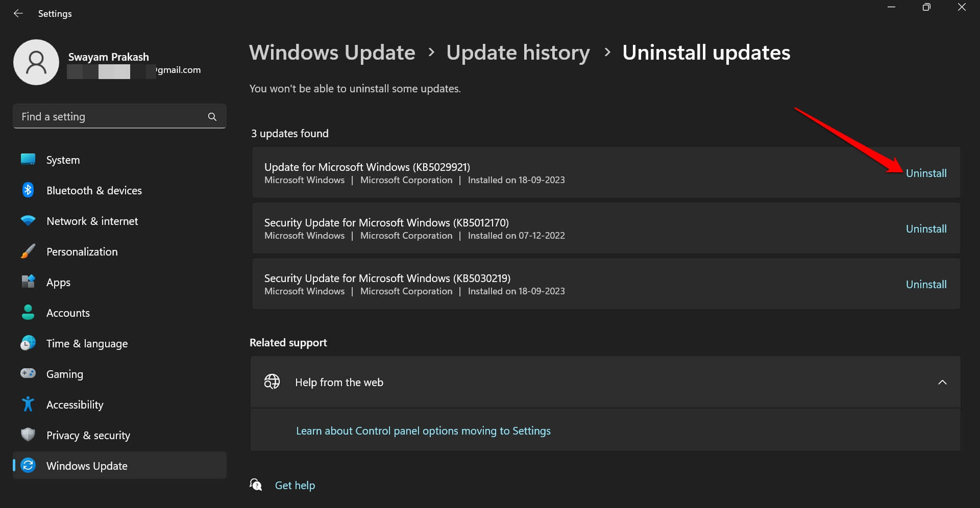This screenshot has width=980, height=508.
Task: Open Accessibility settings
Action: tap(119, 404)
